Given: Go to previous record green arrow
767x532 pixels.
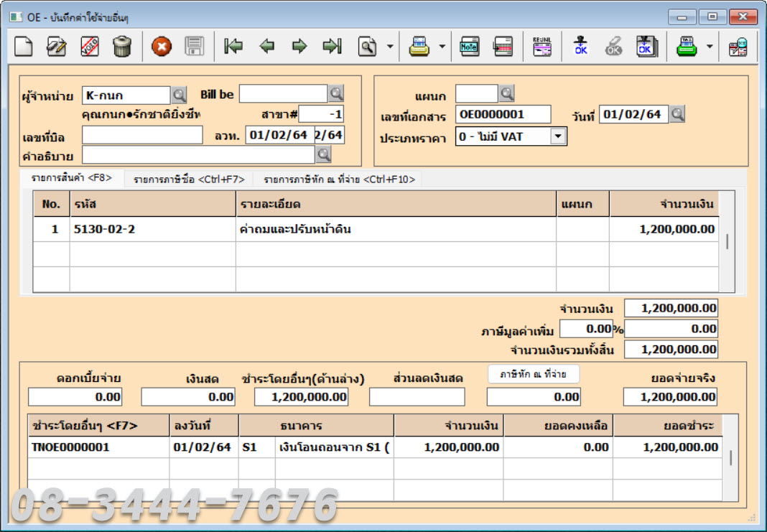Looking at the screenshot, I should click(x=266, y=47).
